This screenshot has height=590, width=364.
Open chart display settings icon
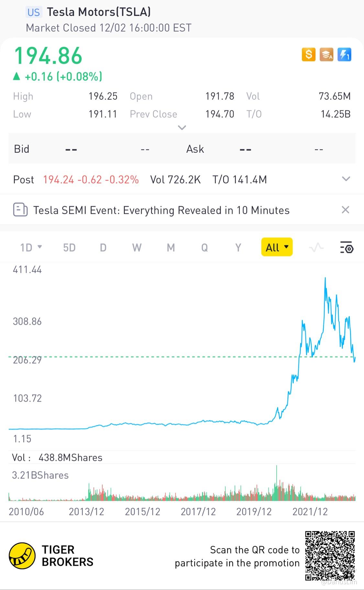347,248
